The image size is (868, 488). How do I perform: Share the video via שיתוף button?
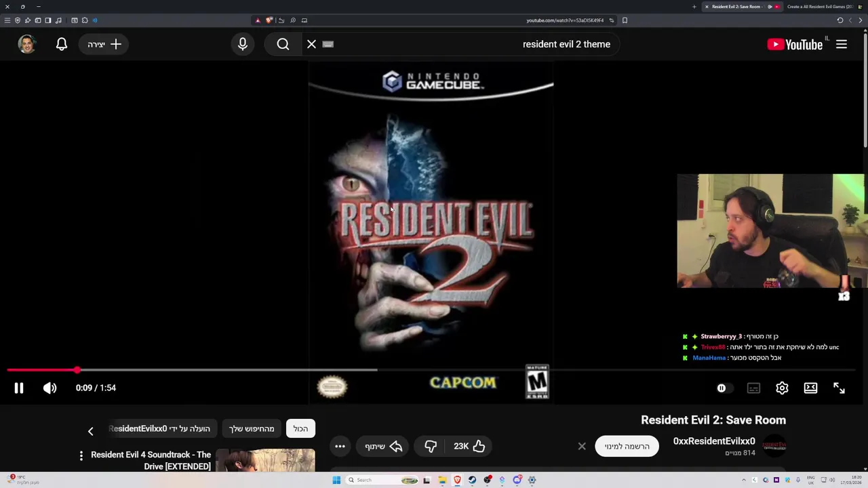383,446
